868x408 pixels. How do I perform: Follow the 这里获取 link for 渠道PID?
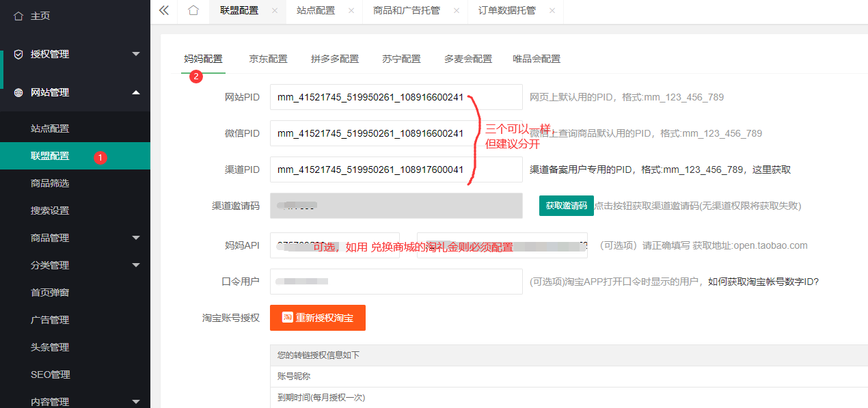click(772, 169)
